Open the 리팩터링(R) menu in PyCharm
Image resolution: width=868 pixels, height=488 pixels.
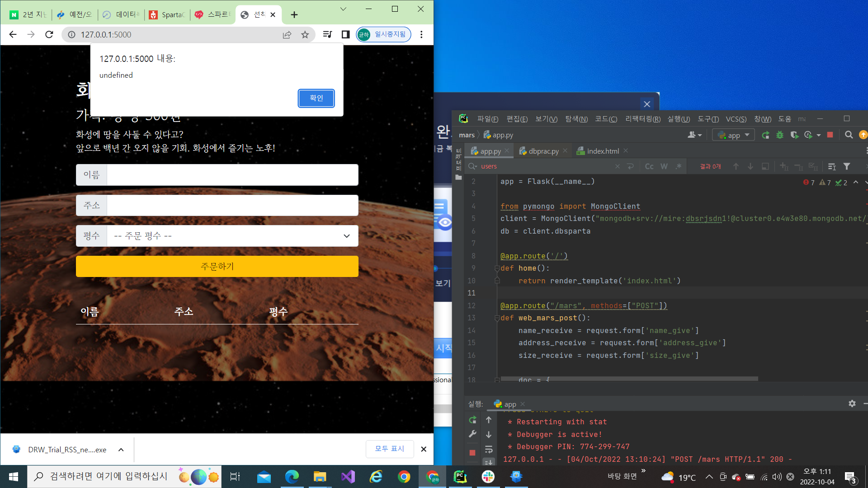pyautogui.click(x=642, y=119)
